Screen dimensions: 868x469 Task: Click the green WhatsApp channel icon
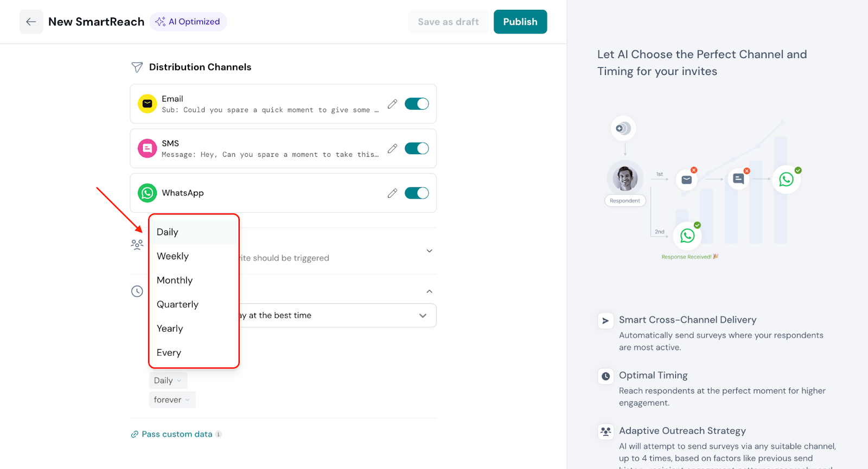pos(147,193)
